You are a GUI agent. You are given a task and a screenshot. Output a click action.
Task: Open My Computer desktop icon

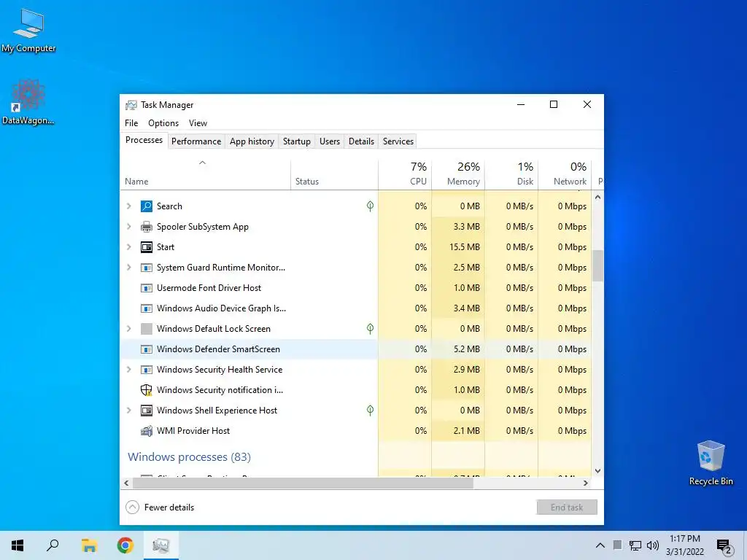click(28, 31)
